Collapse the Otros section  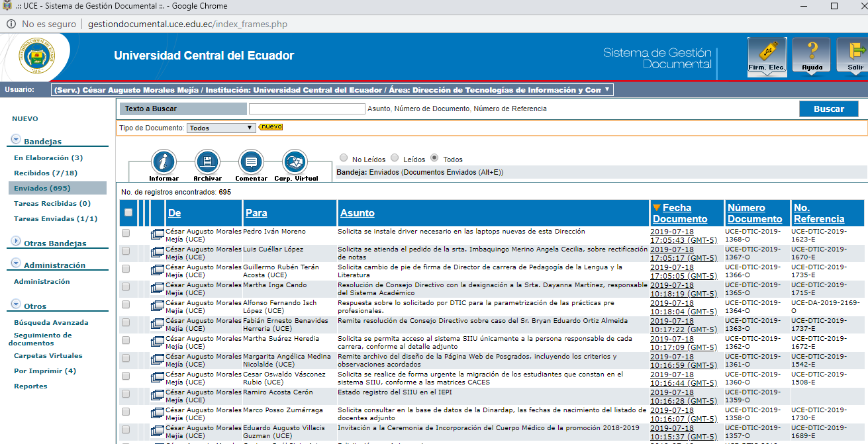15,305
